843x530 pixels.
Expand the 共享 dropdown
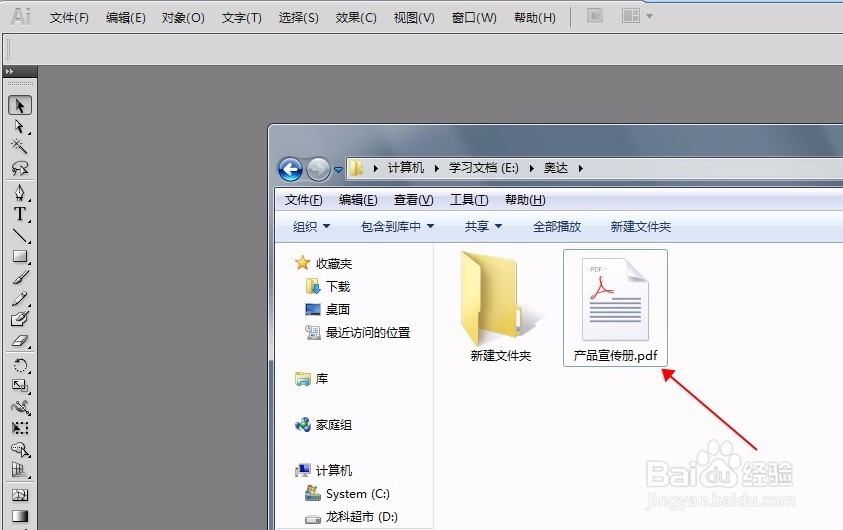coord(483,227)
